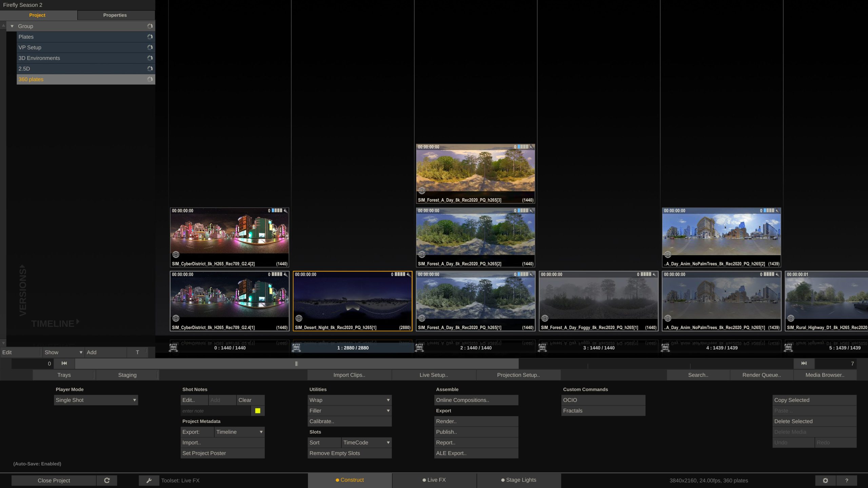Select the SIM_CyberDistrict_8k thumbnail
The image size is (868, 488).
click(x=230, y=234)
